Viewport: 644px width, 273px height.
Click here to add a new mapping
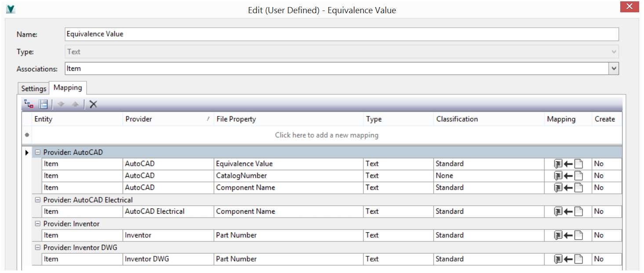[327, 135]
